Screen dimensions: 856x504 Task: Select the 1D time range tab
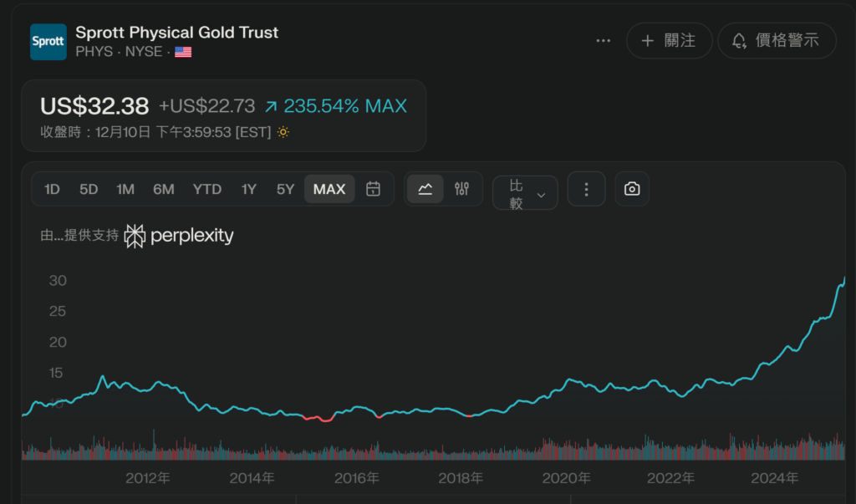coord(52,190)
